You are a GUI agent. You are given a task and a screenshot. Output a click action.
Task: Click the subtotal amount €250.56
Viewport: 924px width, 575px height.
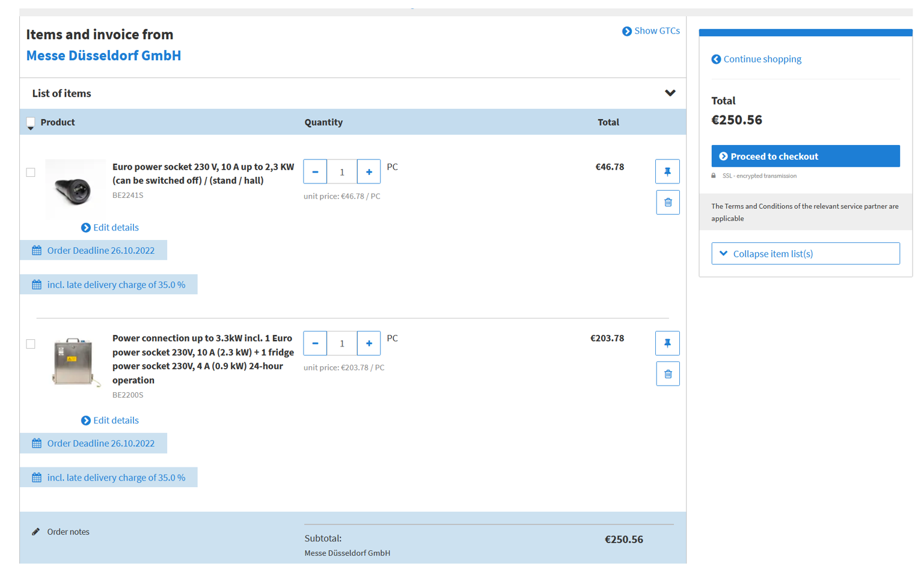623,540
